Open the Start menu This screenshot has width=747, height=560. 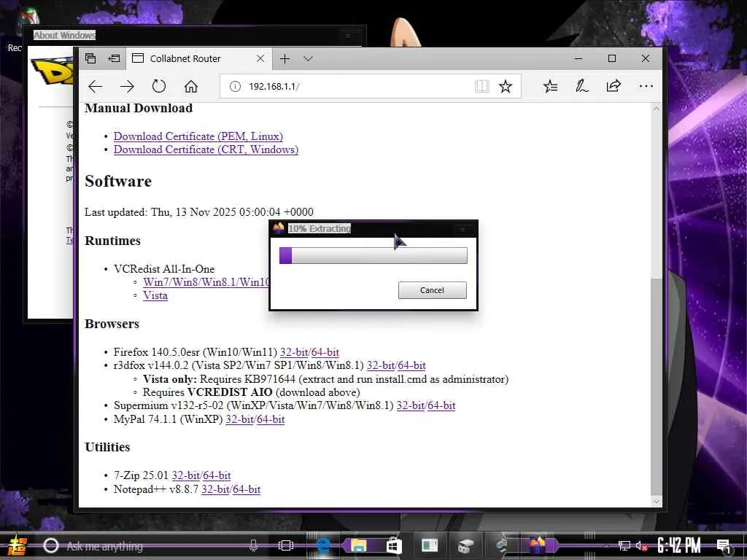(18, 545)
